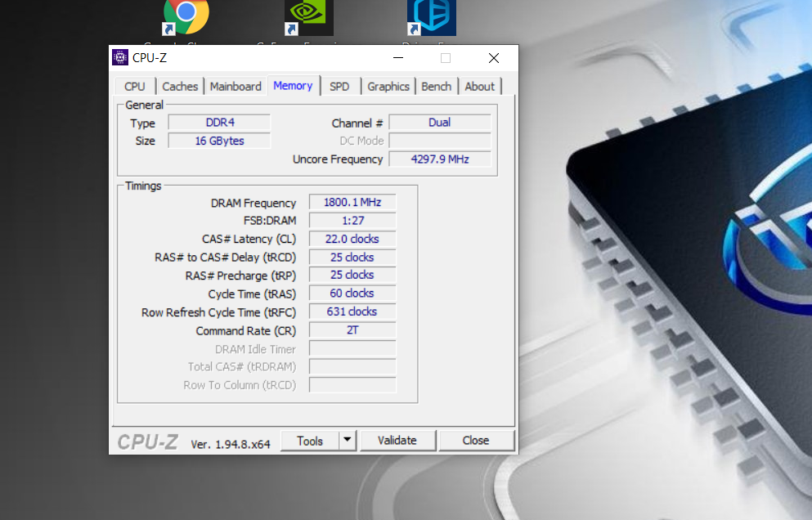This screenshot has height=520, width=812.
Task: Click the Uncore Frequency label
Action: pos(338,159)
